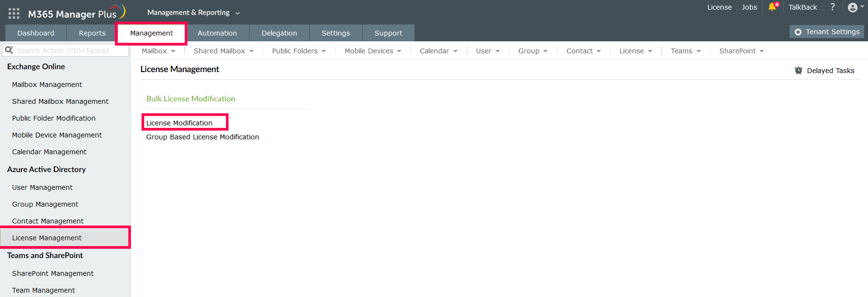The image size is (868, 297).
Task: Expand the Teams dropdown menu
Action: click(686, 50)
